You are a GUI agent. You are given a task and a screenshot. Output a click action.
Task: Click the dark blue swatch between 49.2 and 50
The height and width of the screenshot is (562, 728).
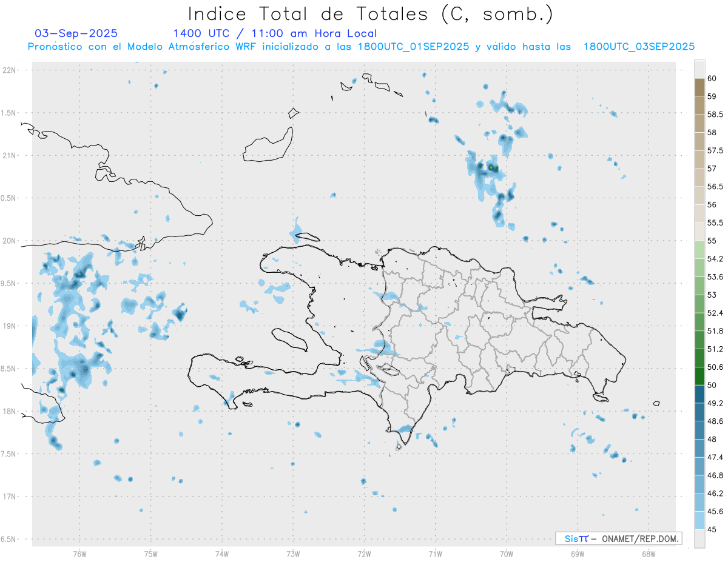tap(699, 394)
